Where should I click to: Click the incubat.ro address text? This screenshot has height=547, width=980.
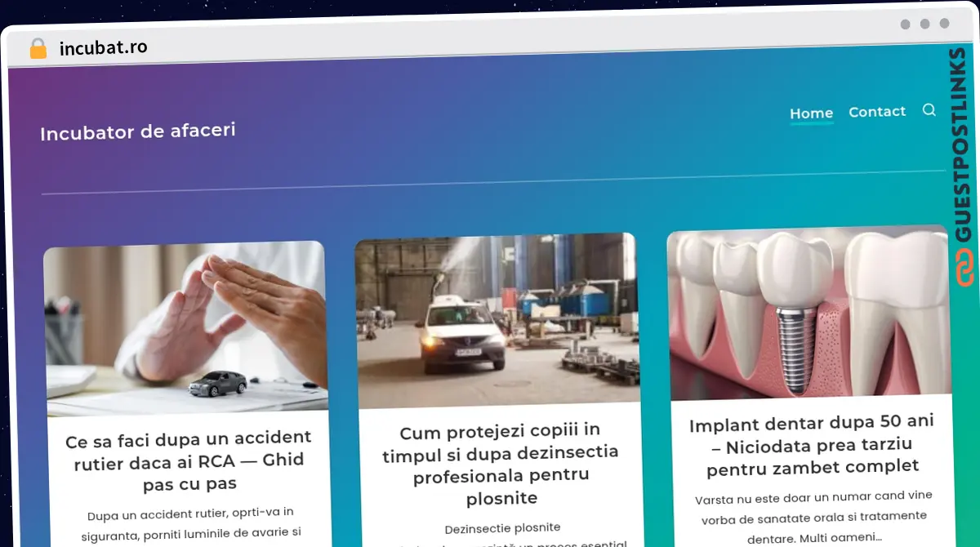pos(104,47)
